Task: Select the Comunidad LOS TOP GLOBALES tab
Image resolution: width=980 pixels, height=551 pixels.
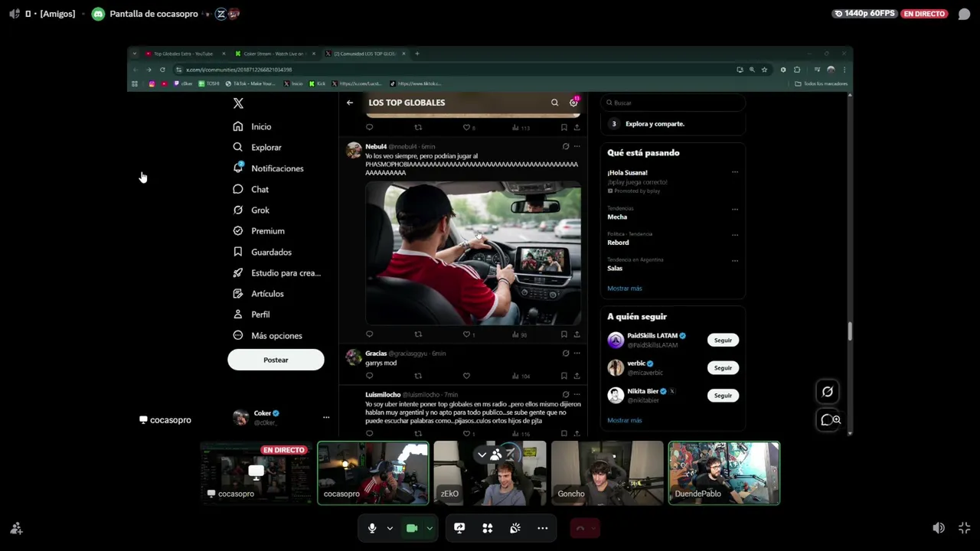Action: tap(364, 54)
